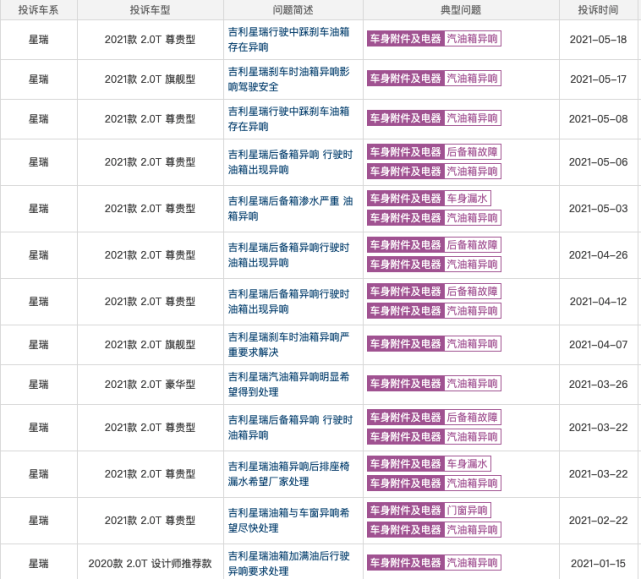641x579 pixels.
Task: Click 后备箱故障 tag in 2021-05-06 row
Action: click(472, 152)
